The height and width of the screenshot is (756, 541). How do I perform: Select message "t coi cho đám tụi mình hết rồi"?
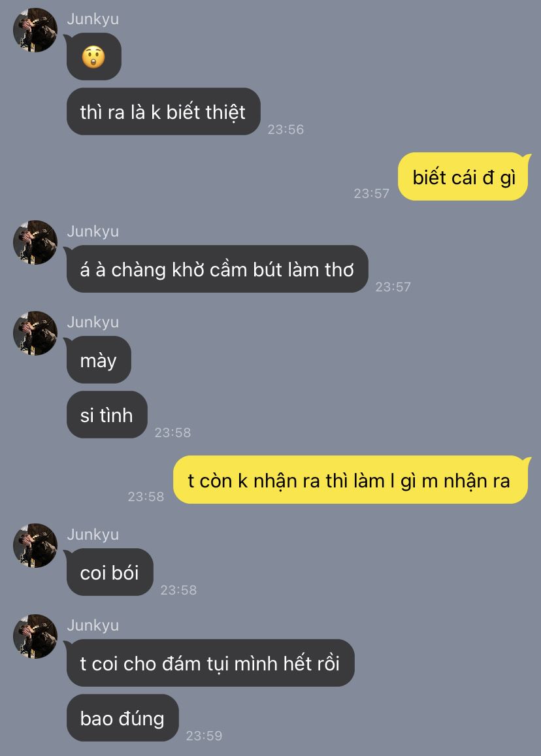pyautogui.click(x=210, y=663)
